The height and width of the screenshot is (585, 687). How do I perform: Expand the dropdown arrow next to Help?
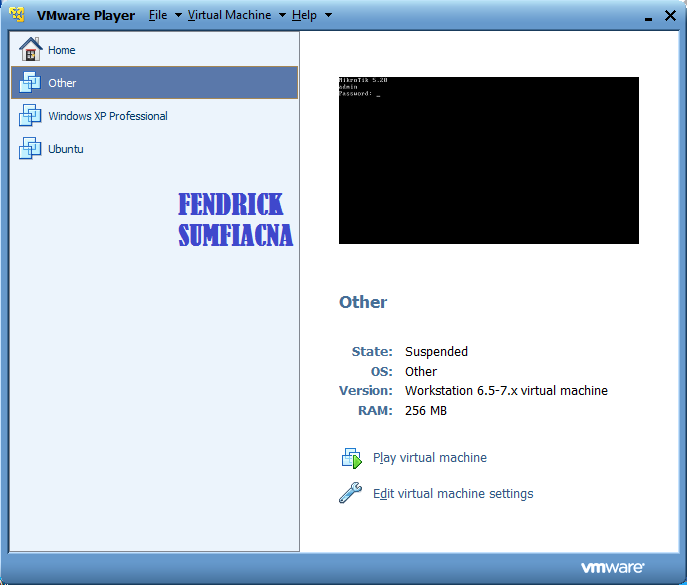[x=328, y=16]
